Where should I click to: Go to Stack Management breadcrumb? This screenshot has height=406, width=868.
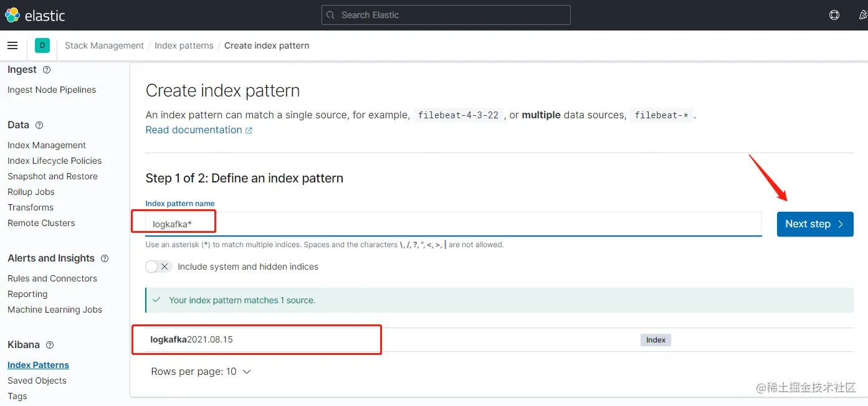(104, 45)
